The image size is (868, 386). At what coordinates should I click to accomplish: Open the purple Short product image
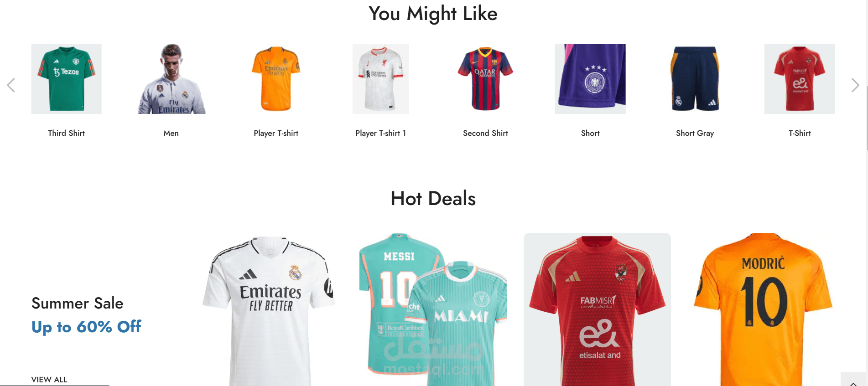coord(590,79)
